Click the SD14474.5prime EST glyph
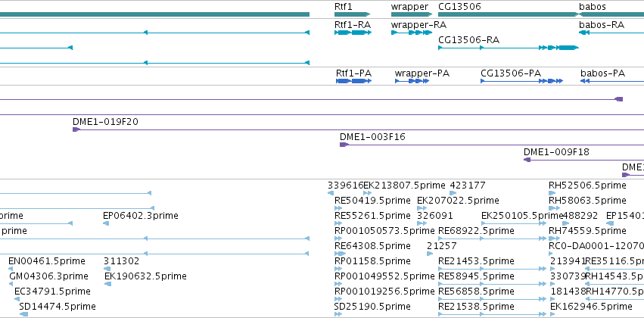The image size is (644, 318). [x=23, y=314]
